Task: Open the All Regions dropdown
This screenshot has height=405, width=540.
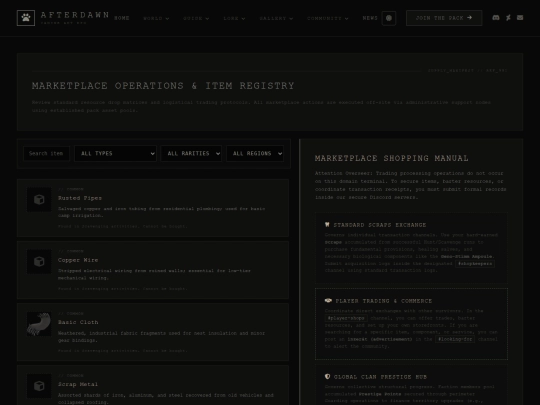Action: coord(255,154)
